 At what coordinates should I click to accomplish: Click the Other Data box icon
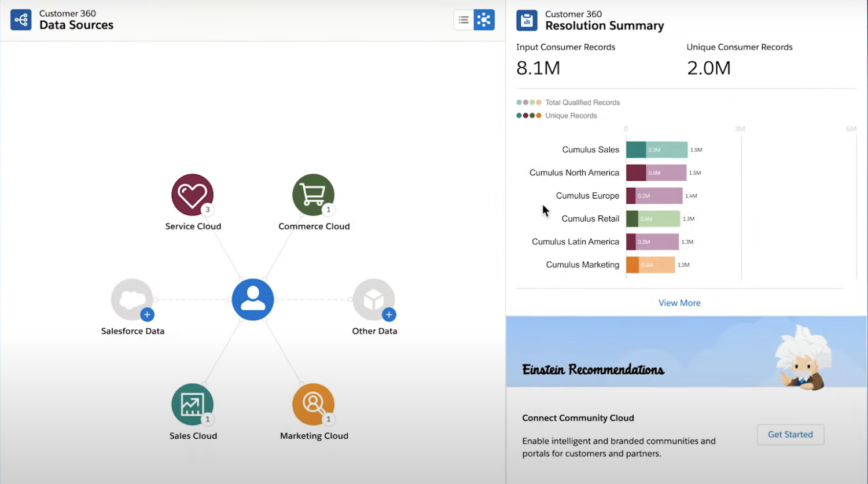pos(374,299)
